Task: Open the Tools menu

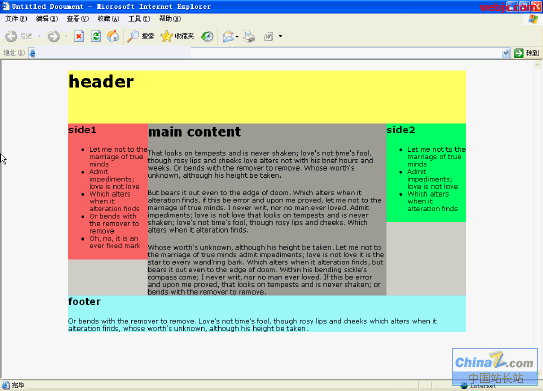Action: click(x=139, y=19)
